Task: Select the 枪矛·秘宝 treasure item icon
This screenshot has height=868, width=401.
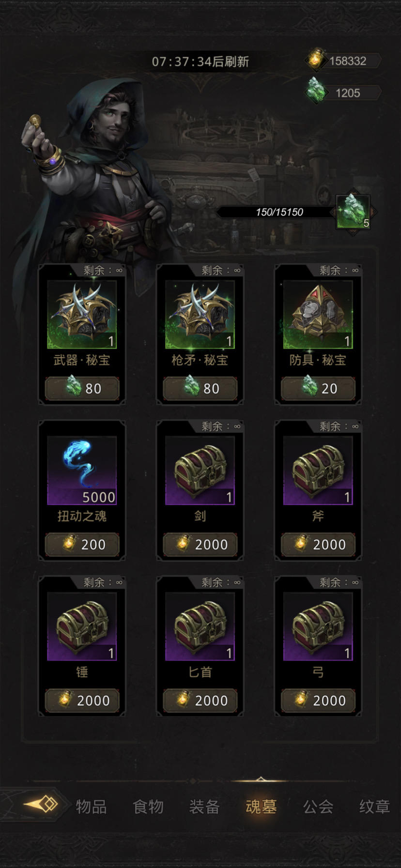Action: [x=200, y=314]
